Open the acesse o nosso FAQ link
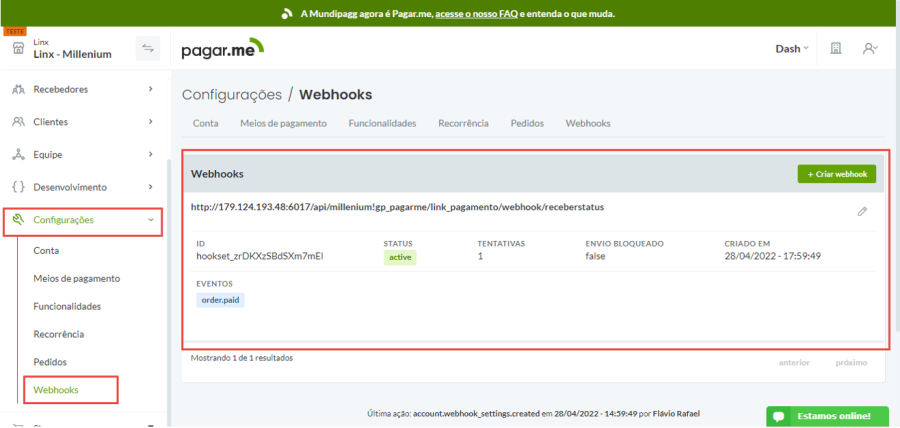The image size is (900, 428). tap(476, 14)
